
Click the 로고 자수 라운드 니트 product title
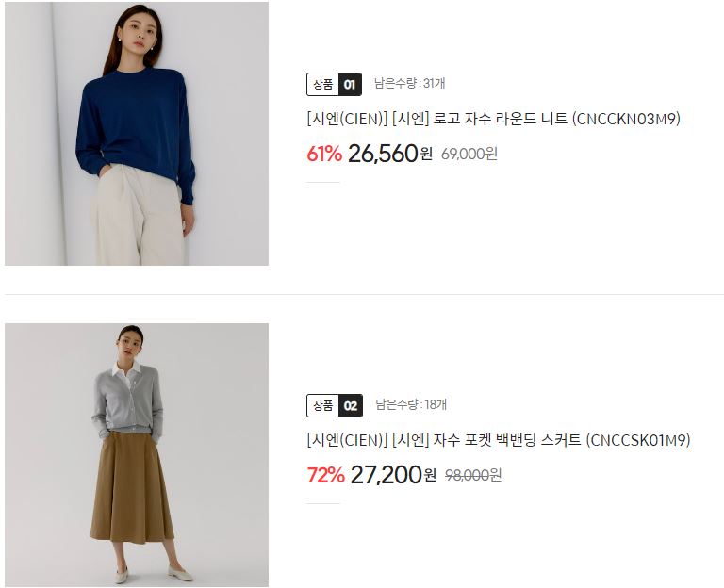[493, 119]
